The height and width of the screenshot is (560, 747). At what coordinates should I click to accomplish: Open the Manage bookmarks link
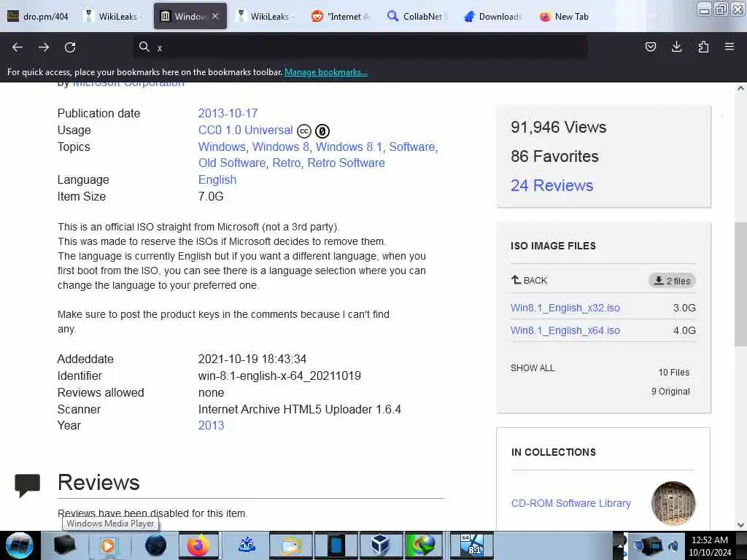tap(326, 72)
